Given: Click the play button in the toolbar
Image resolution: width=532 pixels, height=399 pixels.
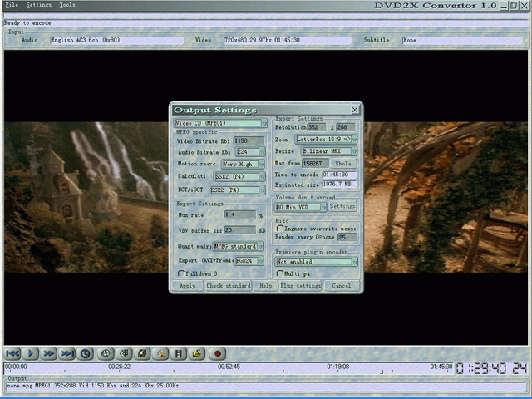Looking at the screenshot, I should tap(31, 354).
